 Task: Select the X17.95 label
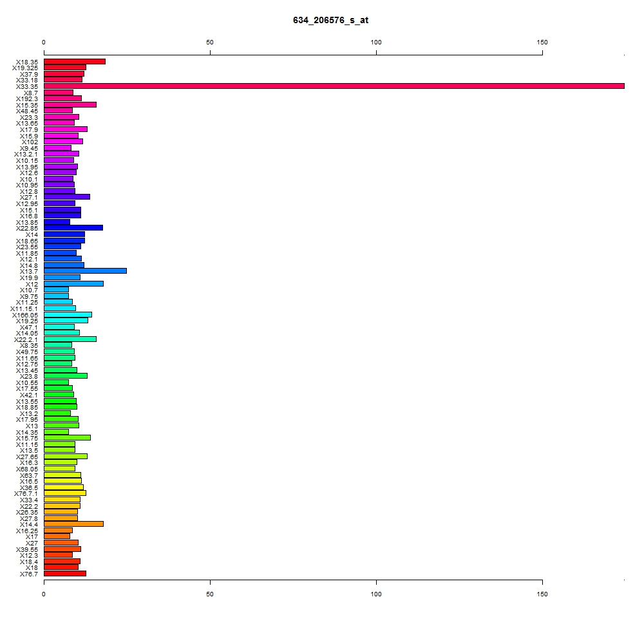[x=26, y=420]
